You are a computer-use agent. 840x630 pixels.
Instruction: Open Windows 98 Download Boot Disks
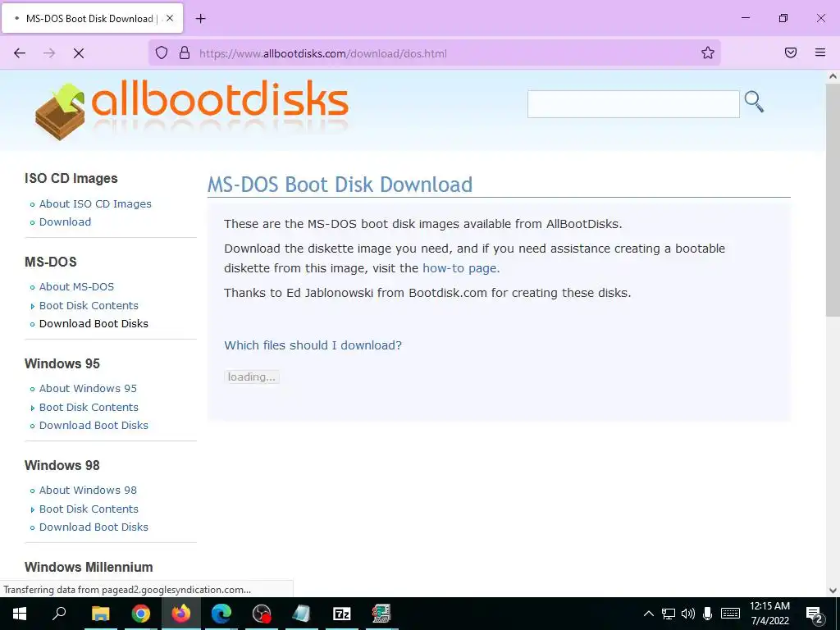94,527
